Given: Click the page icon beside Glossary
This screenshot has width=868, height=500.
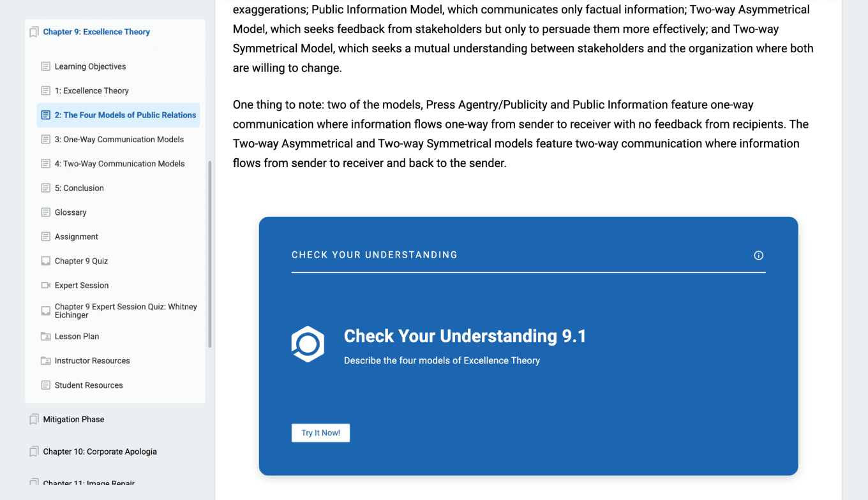Looking at the screenshot, I should (45, 212).
